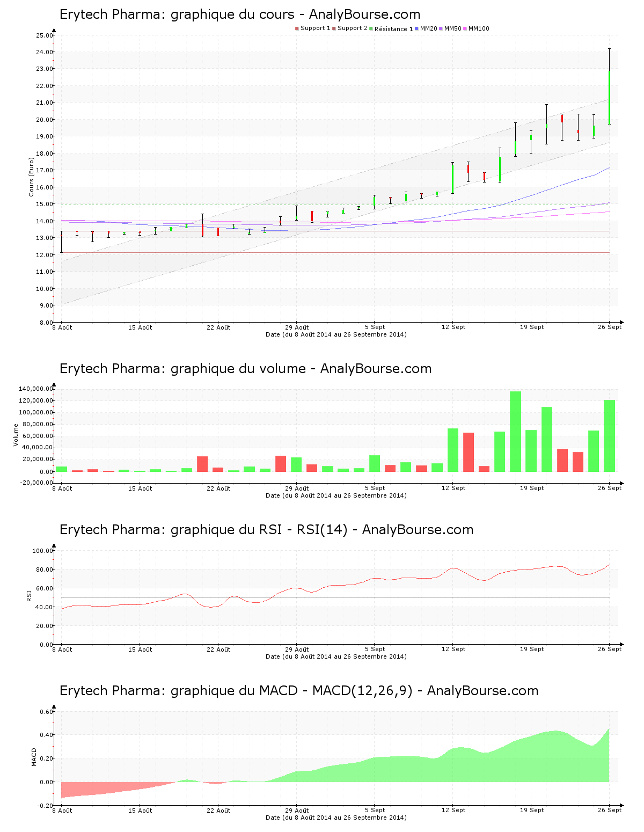The width and height of the screenshot is (644, 832).
Task: Click the 'graphique du RSI - RSI(14)' title
Action: pyautogui.click(x=267, y=530)
